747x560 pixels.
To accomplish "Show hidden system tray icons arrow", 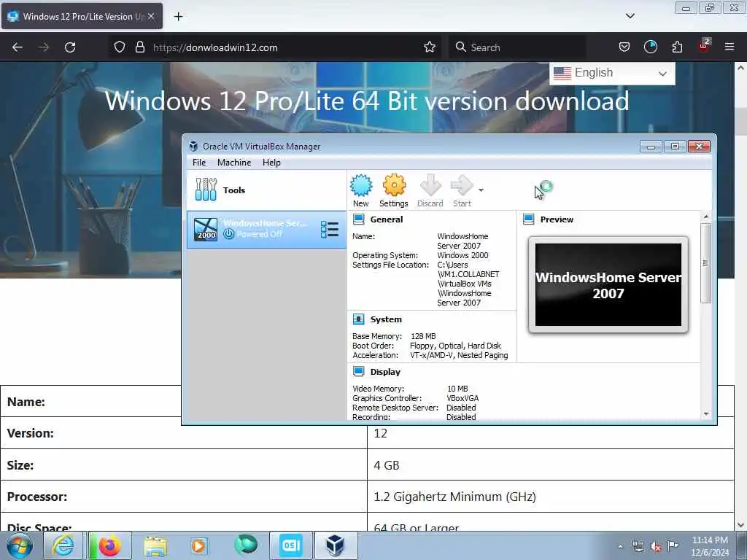I will [620, 546].
